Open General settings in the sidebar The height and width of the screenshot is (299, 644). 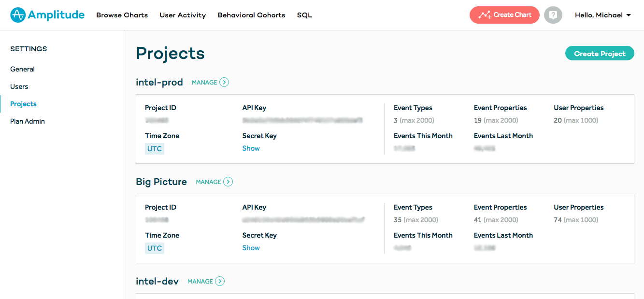pyautogui.click(x=23, y=69)
